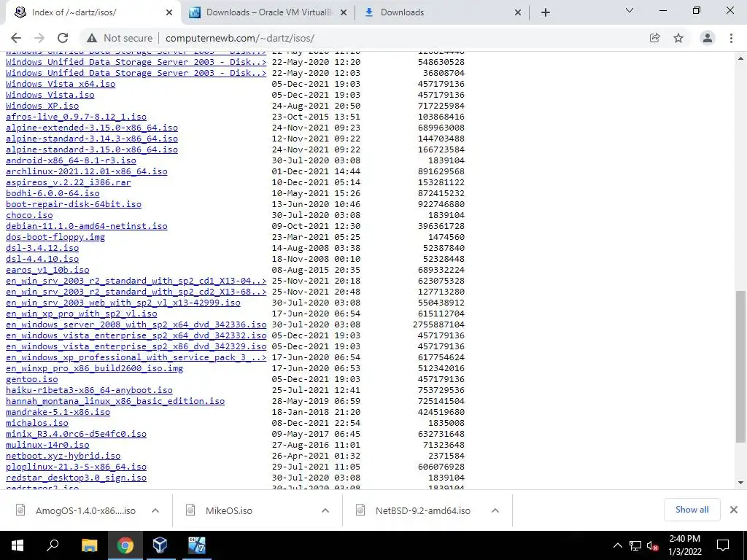The width and height of the screenshot is (747, 560).
Task: Close the Downloads tab
Action: click(518, 12)
